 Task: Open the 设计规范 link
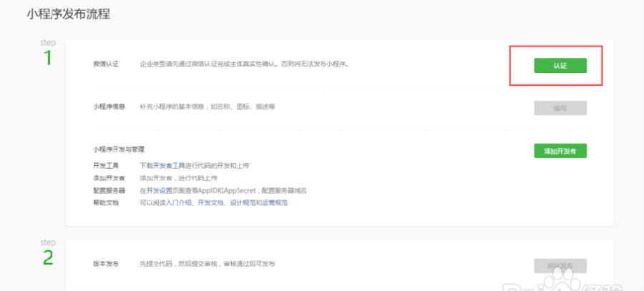click(243, 203)
